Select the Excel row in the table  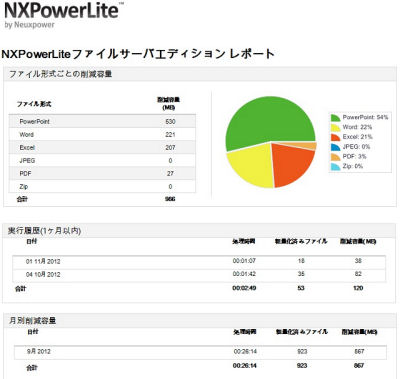pyautogui.click(x=102, y=147)
